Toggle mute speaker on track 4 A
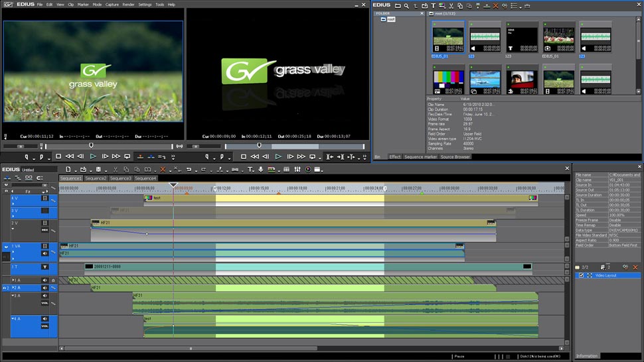This screenshot has height=362, width=644. 44,318
